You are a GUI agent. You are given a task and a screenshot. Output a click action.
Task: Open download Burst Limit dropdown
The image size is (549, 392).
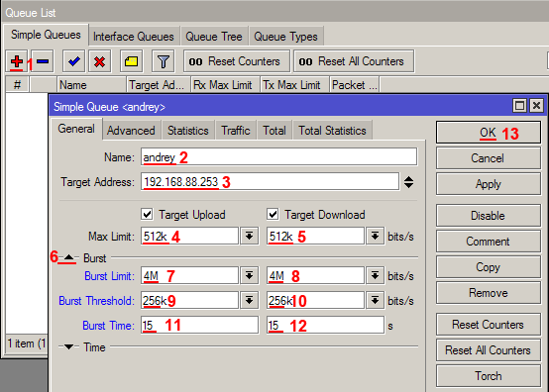pos(375,276)
